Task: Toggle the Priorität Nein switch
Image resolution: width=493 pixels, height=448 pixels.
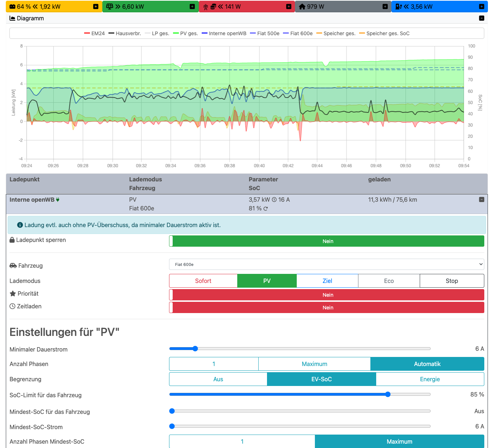Action: tap(326, 295)
